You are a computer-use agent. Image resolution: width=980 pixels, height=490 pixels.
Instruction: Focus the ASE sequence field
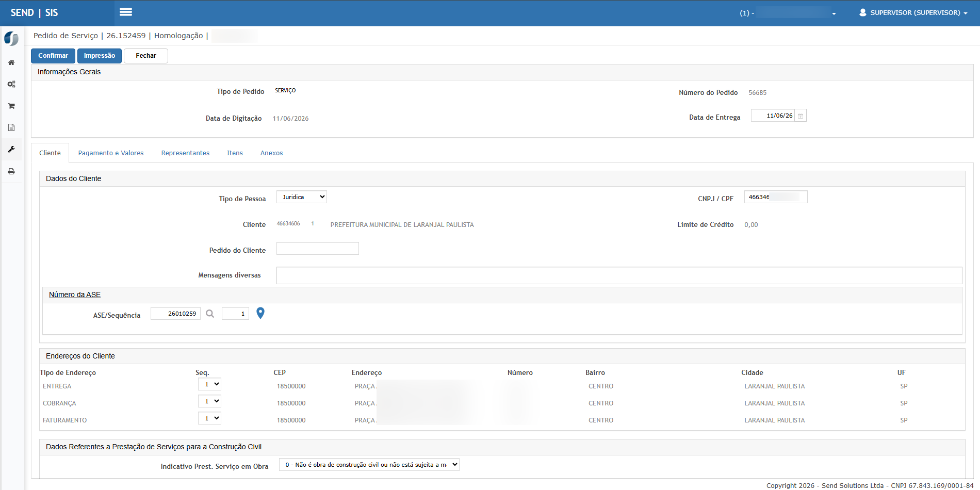pyautogui.click(x=235, y=314)
